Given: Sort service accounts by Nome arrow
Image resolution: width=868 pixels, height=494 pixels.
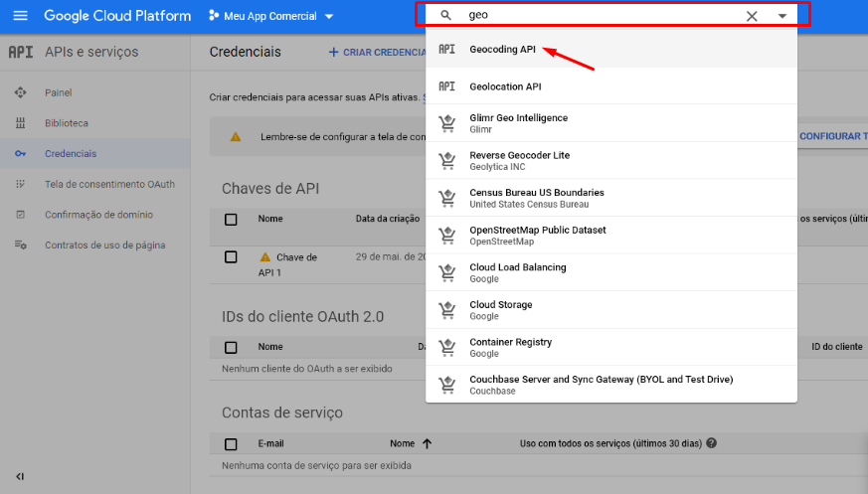Looking at the screenshot, I should pos(427,443).
